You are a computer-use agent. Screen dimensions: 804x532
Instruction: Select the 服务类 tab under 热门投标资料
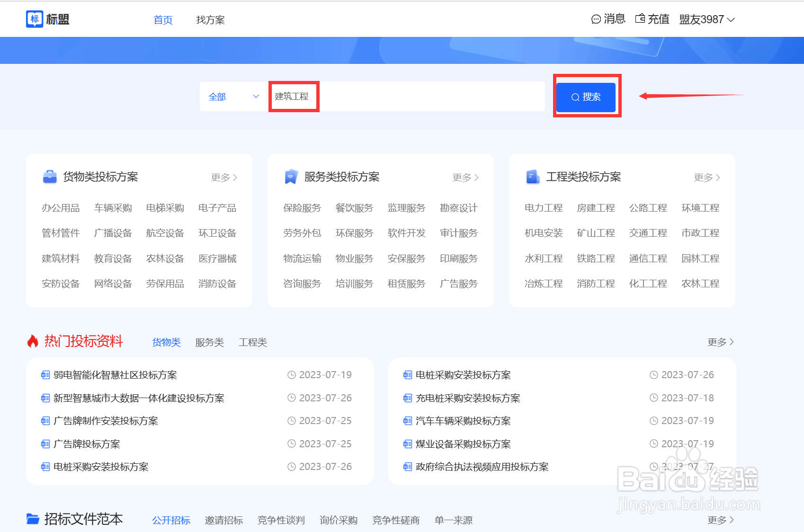coord(209,342)
